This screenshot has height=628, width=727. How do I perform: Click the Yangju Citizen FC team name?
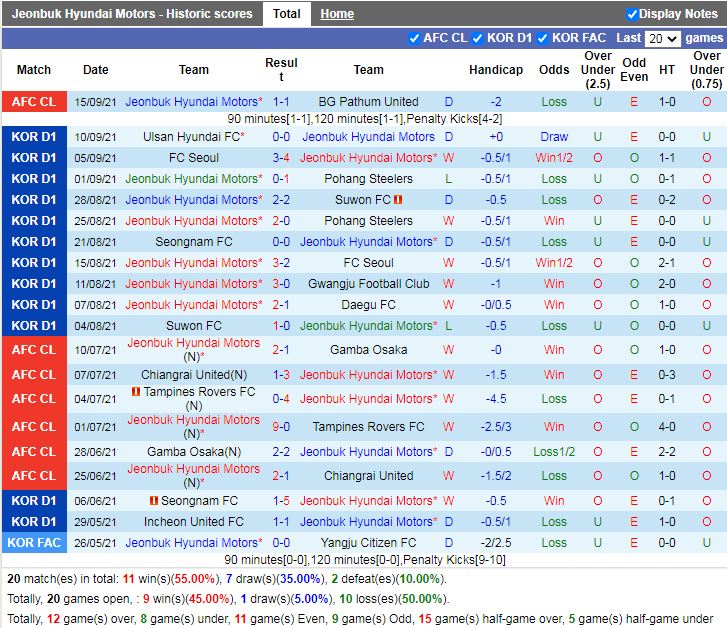[368, 543]
